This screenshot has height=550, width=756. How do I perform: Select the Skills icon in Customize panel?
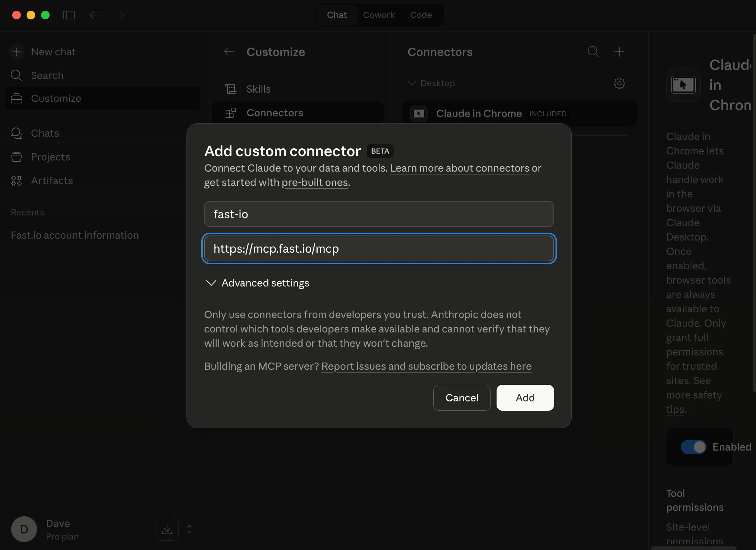(x=231, y=89)
